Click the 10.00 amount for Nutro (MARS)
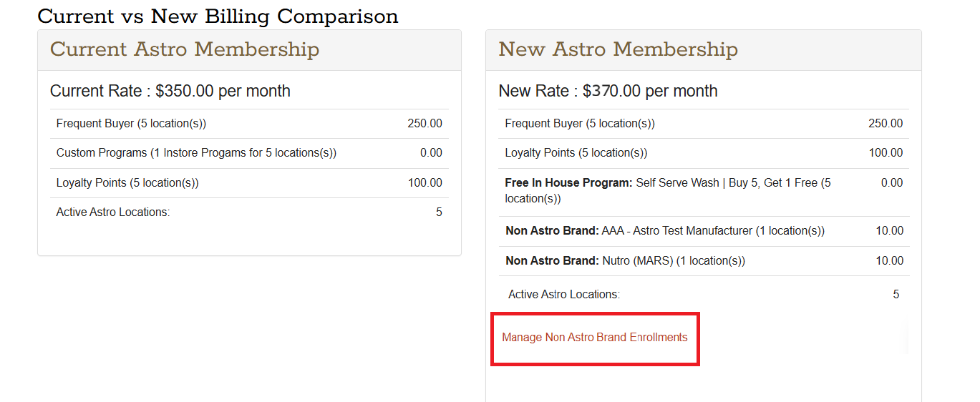 (x=889, y=261)
